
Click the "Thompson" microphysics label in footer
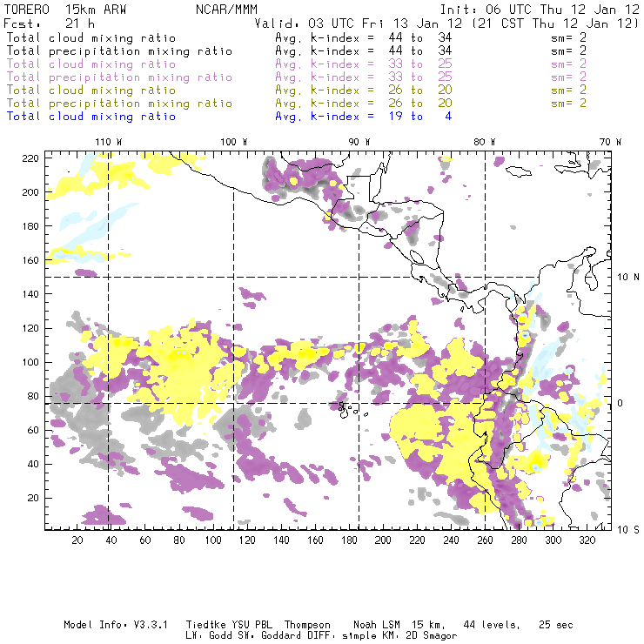coord(307,625)
